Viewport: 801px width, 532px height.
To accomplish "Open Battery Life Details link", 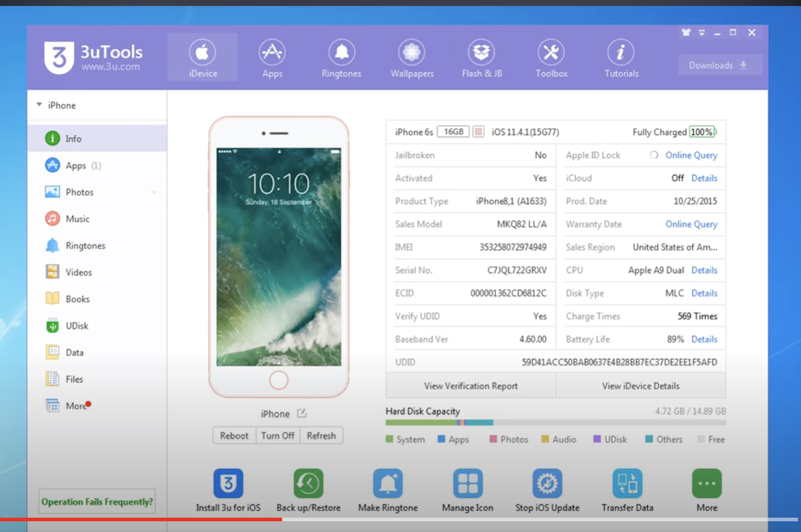I will [704, 339].
